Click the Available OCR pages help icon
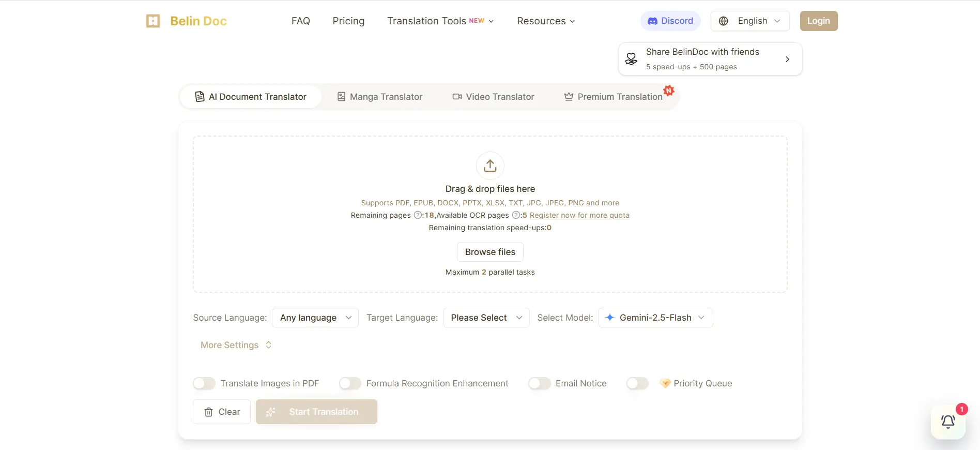 (516, 215)
